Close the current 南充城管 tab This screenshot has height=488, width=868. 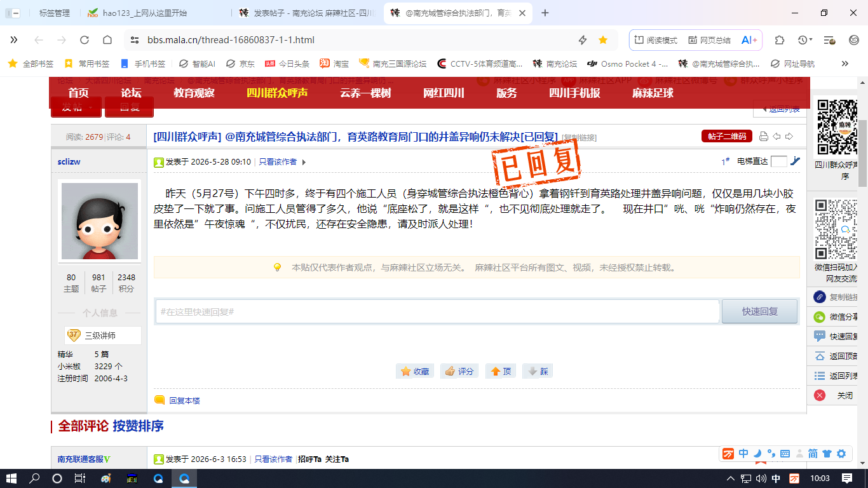[524, 13]
